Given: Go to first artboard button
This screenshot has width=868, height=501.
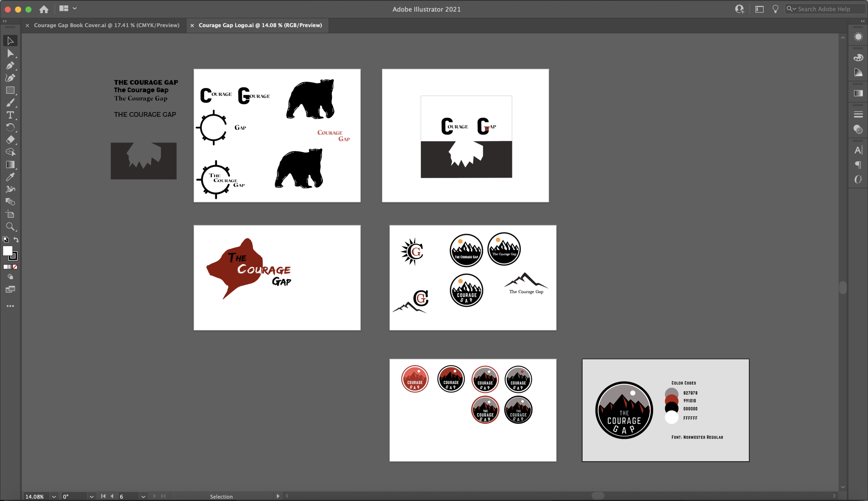Looking at the screenshot, I should coord(103,496).
